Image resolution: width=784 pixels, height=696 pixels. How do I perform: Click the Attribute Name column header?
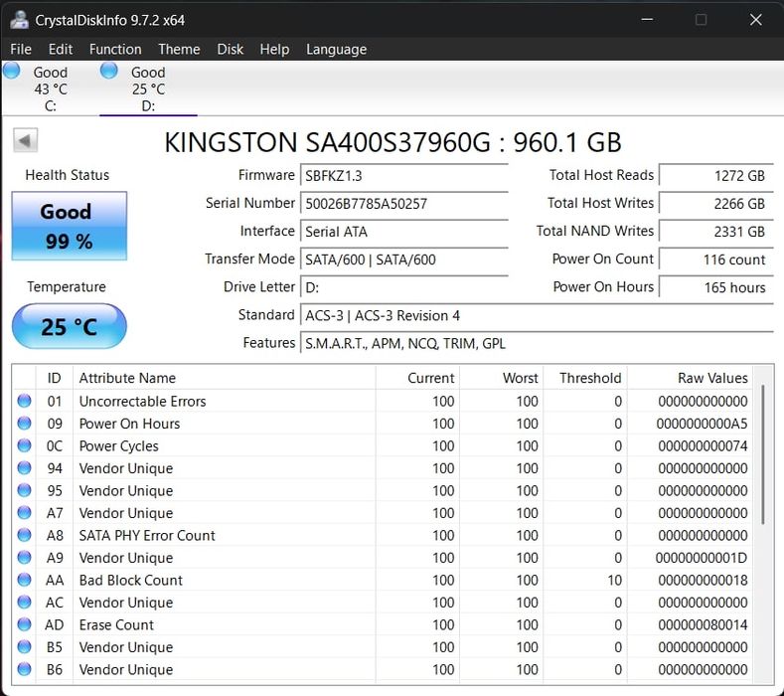[224, 378]
